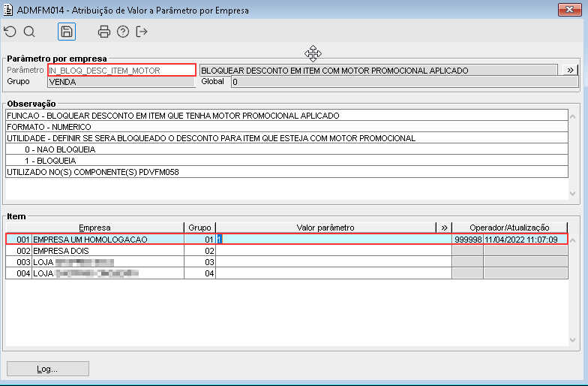
Task: Click the Global field showing 0
Action: coord(405,81)
